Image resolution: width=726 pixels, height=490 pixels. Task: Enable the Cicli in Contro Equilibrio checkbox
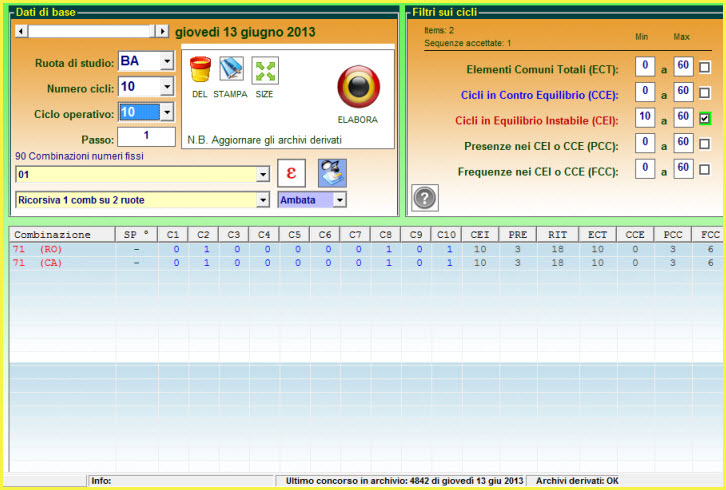[704, 93]
